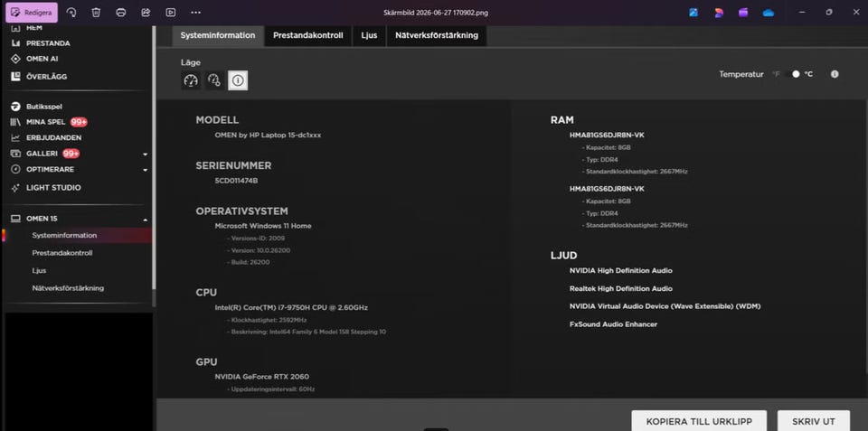
Task: Click the ERBJUDANDEN offers icon
Action: (x=15, y=137)
